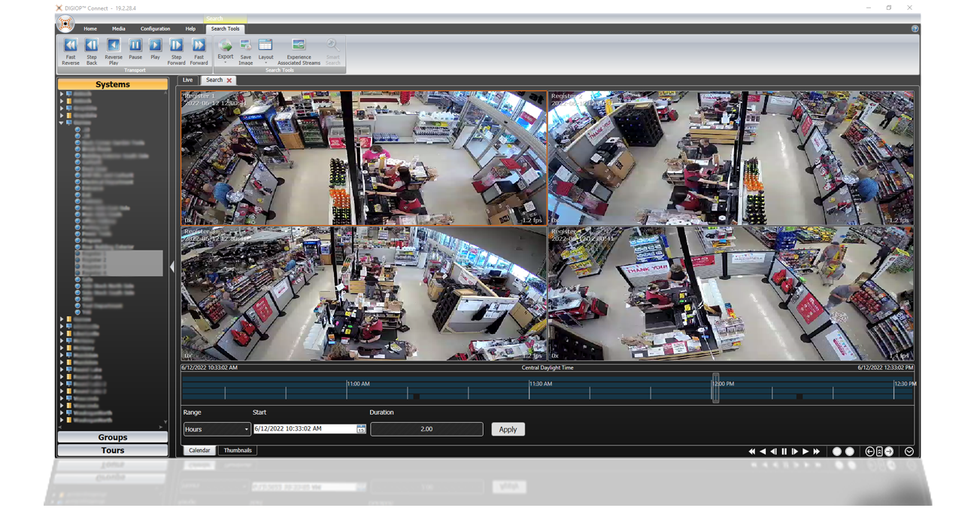Click the Systems tree scroll-up arrow
This screenshot has width=980, height=511.
click(x=165, y=93)
